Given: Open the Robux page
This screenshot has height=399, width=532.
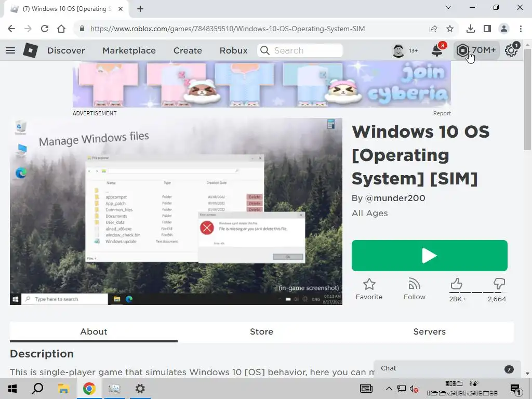Looking at the screenshot, I should click(233, 50).
